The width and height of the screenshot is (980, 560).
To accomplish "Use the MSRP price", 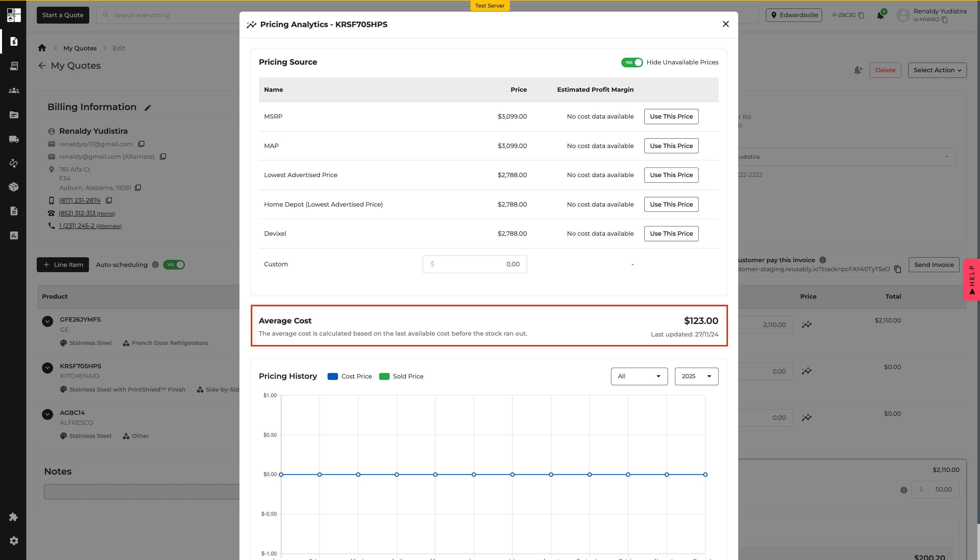I will (671, 117).
